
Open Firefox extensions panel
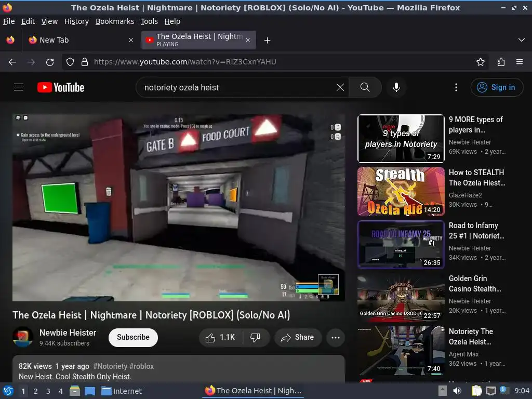click(501, 62)
